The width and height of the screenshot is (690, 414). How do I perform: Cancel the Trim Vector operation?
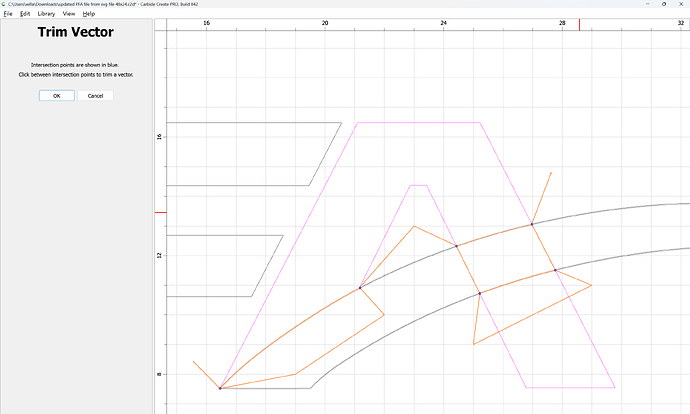pyautogui.click(x=95, y=96)
